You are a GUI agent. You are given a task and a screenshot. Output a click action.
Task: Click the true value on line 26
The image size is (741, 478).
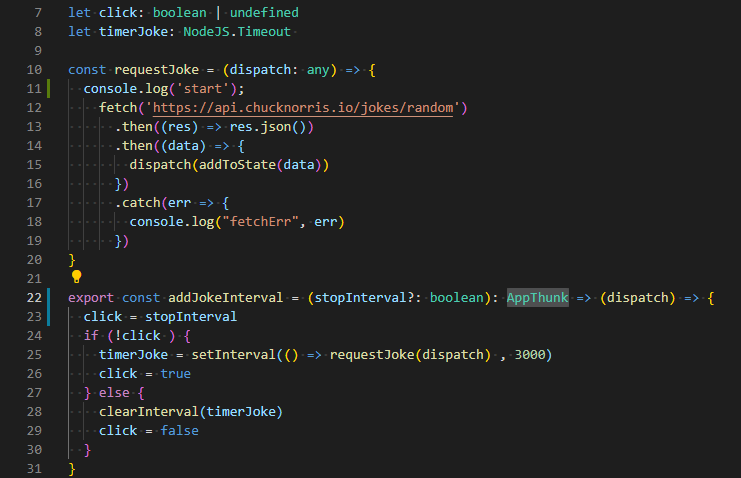click(x=175, y=374)
